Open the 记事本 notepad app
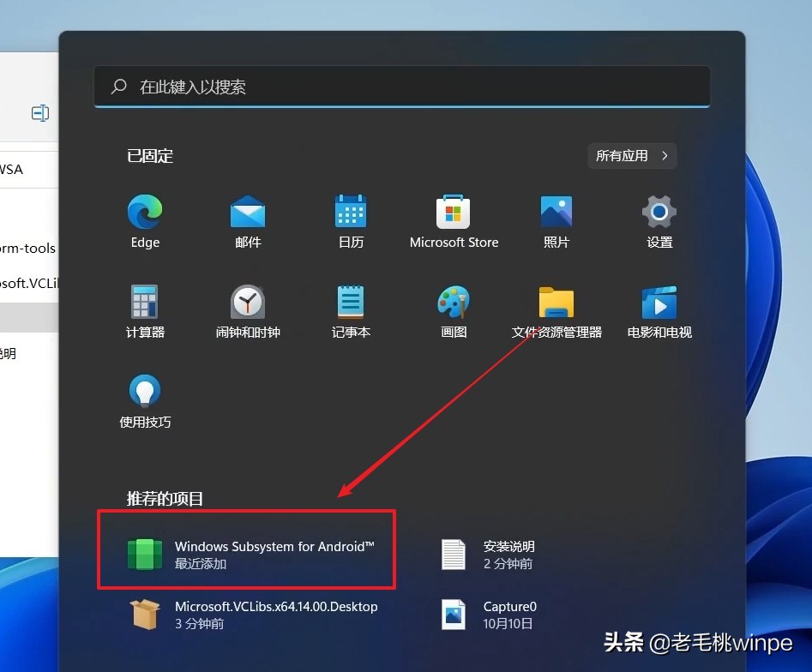This screenshot has width=812, height=672. coord(351,311)
